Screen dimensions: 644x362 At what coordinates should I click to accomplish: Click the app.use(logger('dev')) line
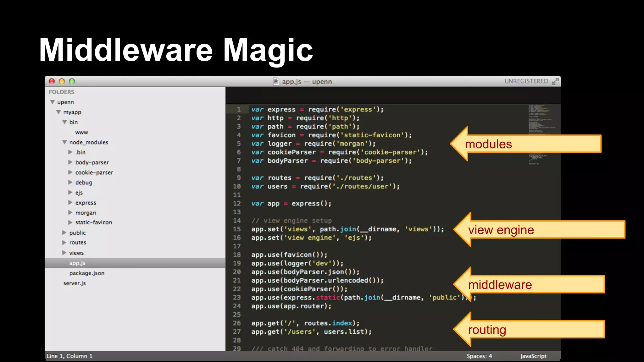pyautogui.click(x=297, y=263)
